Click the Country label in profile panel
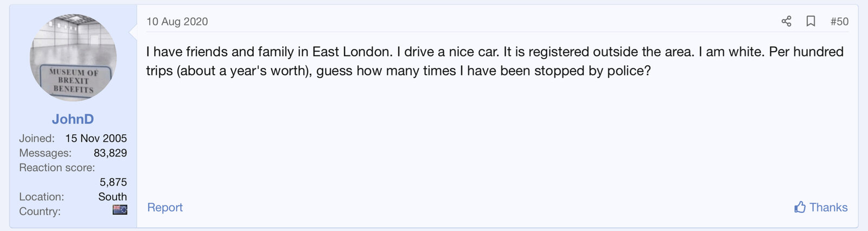This screenshot has width=868, height=231. click(40, 211)
